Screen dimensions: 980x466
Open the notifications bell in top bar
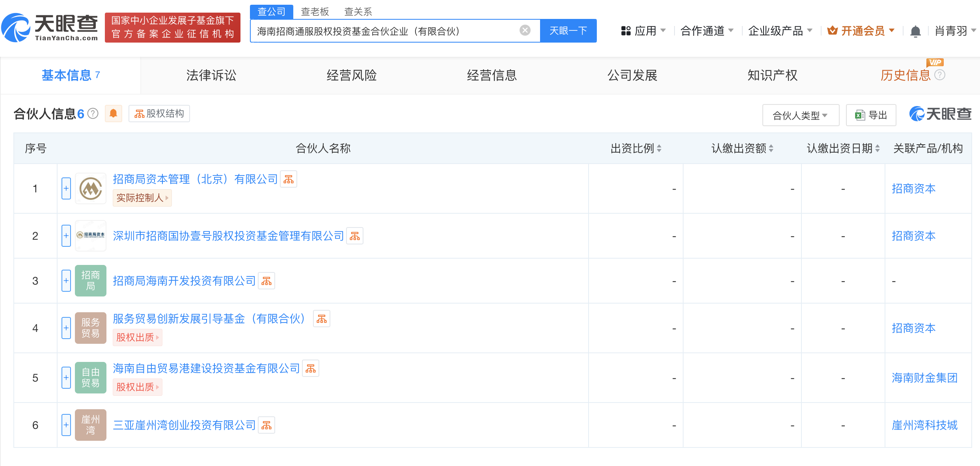coord(915,31)
